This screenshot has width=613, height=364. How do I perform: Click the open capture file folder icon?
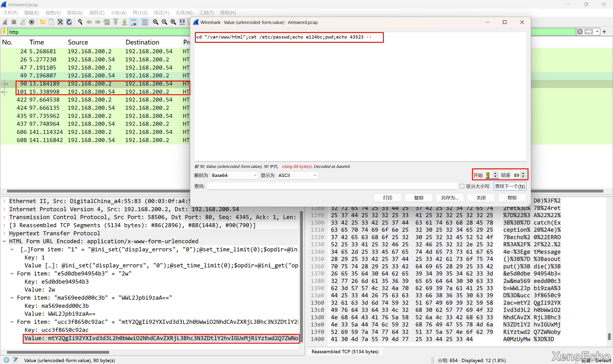click(x=42, y=22)
